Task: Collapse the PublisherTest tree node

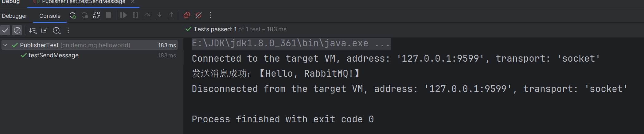Action: (x=5, y=45)
